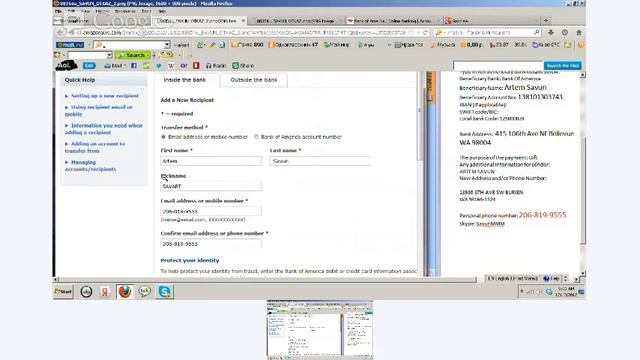Open the Facebook icon in AOL toolbar
The width and height of the screenshot is (640, 360).
(133, 66)
